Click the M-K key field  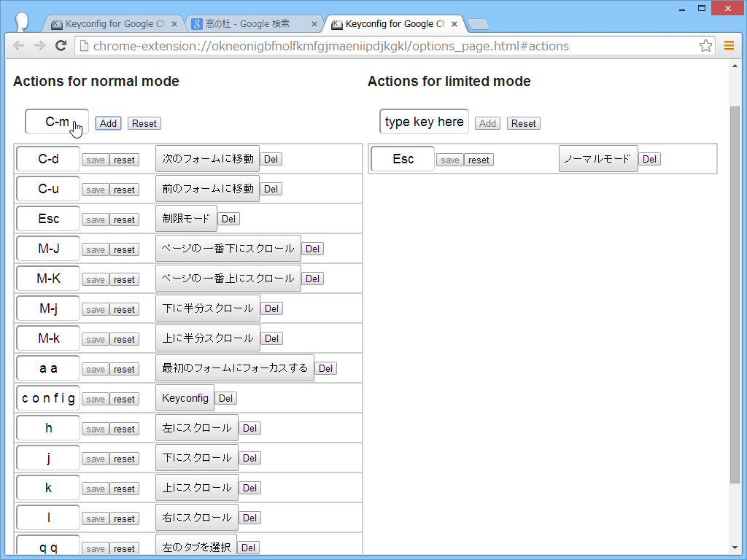coord(48,279)
